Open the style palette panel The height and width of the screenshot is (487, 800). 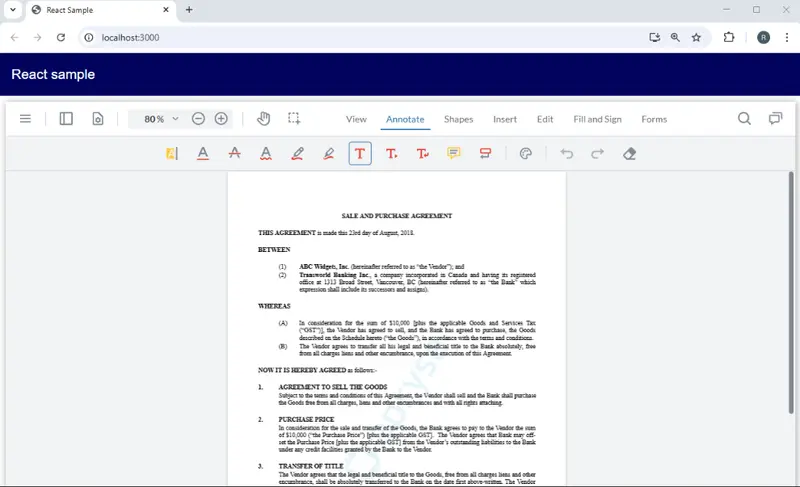click(526, 153)
